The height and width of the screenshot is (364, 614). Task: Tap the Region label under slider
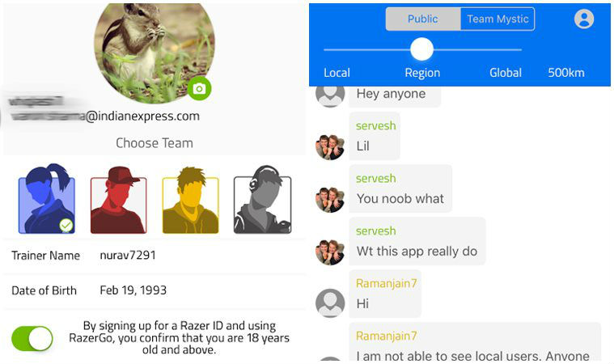(422, 73)
